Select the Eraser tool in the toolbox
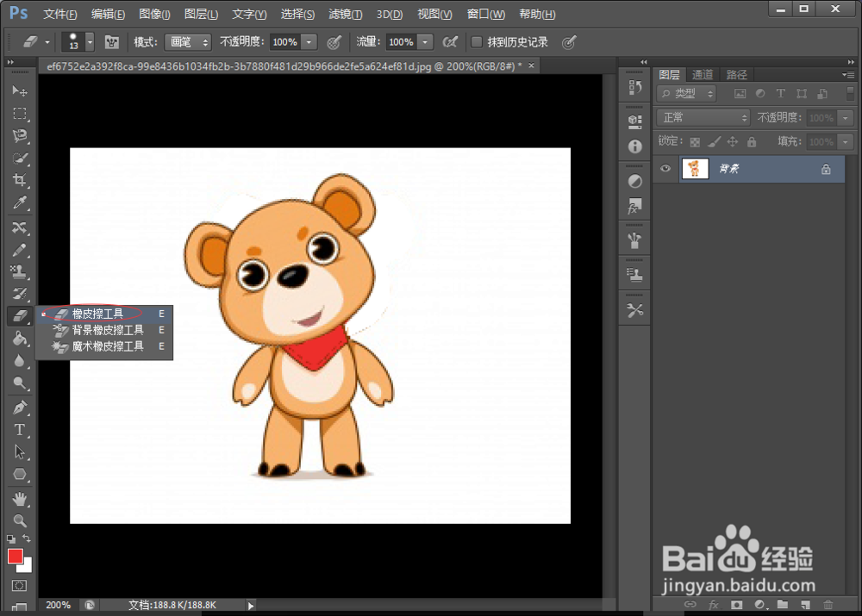Screen dimensions: 862x616 20,316
